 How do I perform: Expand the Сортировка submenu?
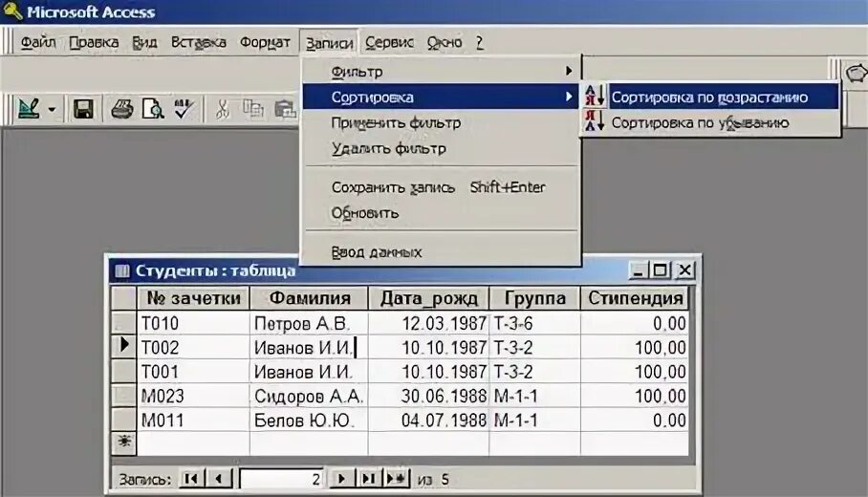coord(441,97)
